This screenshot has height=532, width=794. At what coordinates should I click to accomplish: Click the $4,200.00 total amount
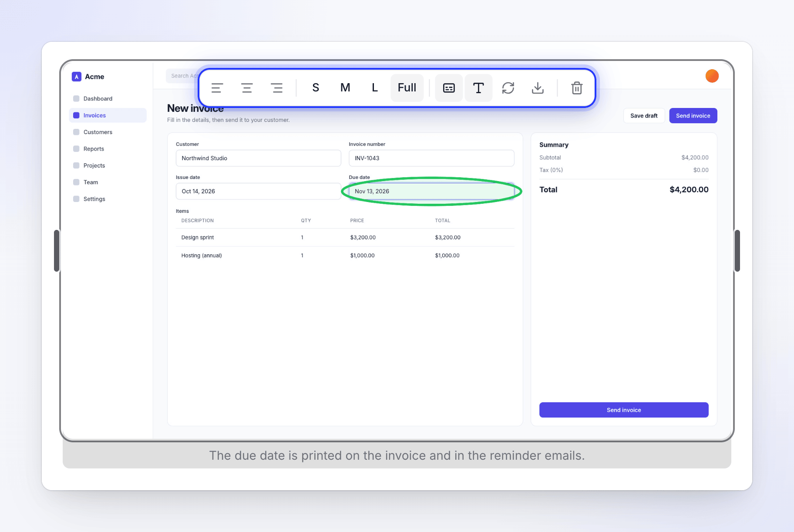689,190
